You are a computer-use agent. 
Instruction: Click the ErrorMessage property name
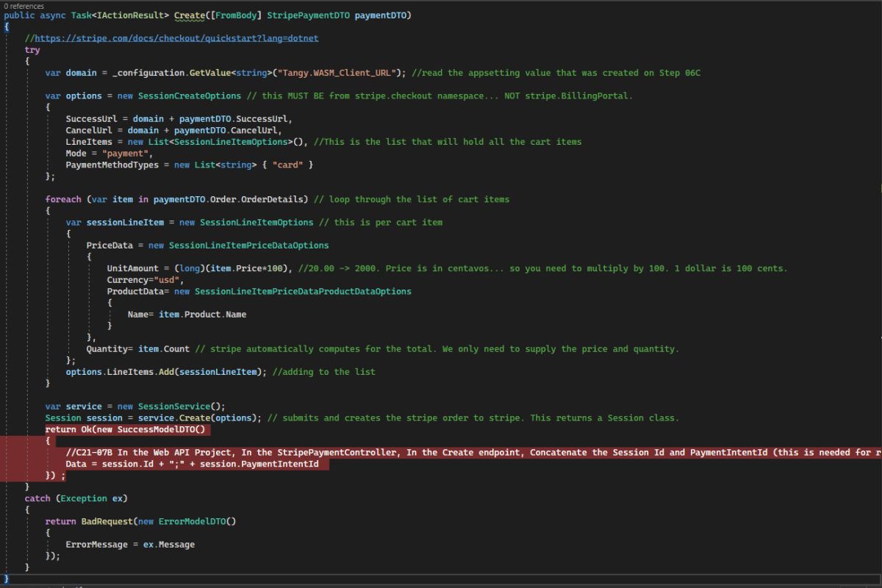coord(96,543)
